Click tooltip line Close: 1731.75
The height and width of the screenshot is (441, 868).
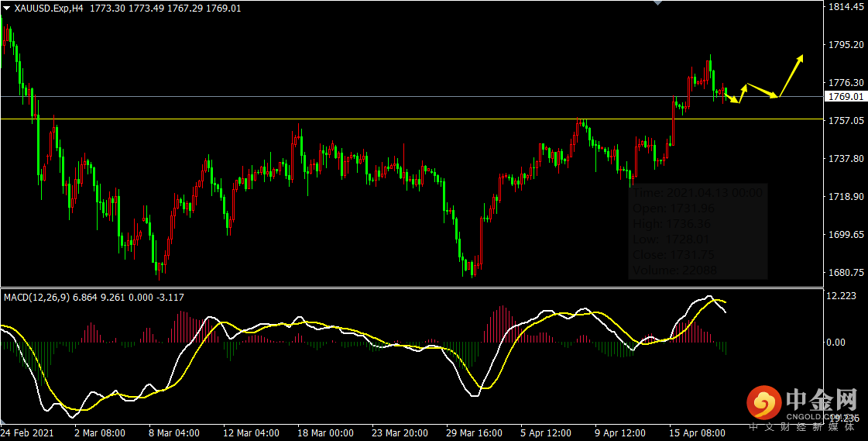[x=674, y=255]
